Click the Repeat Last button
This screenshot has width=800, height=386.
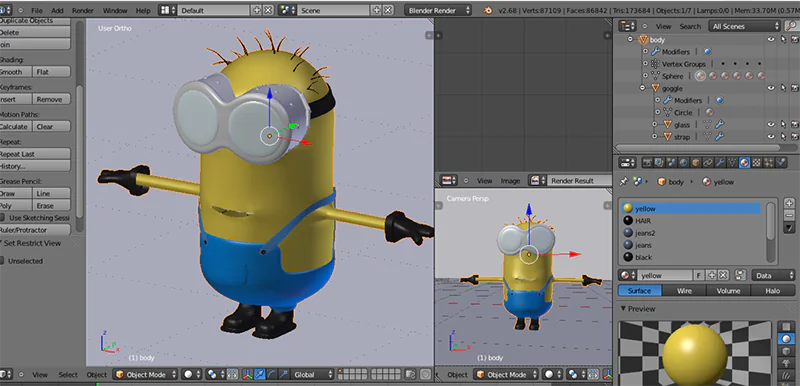click(x=35, y=153)
